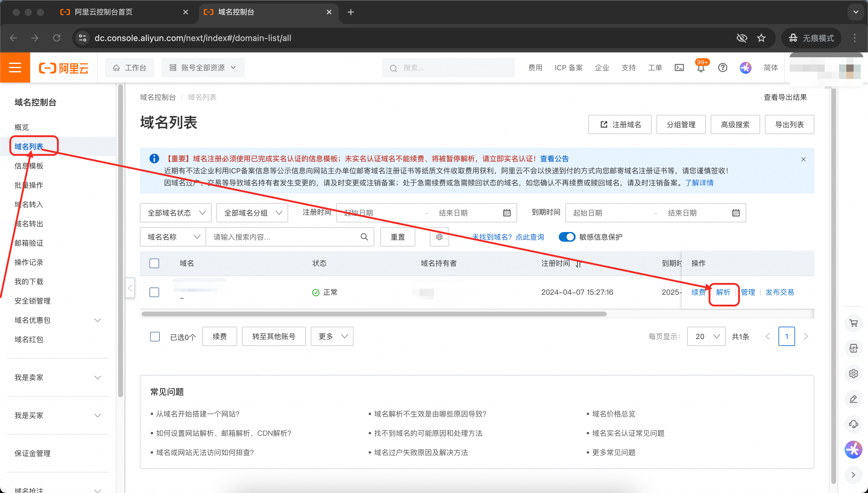This screenshot has height=493, width=868.
Task: Open the 更多 bulk actions dropdown
Action: pyautogui.click(x=332, y=336)
